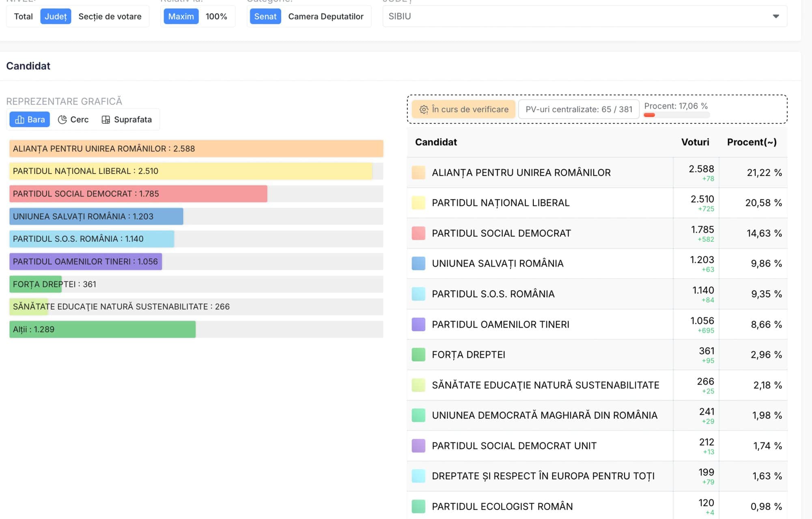Click the UNIUNEA SALVAȚI ROMÂNIA : 1.203 bar
812x519 pixels.
[x=96, y=217]
